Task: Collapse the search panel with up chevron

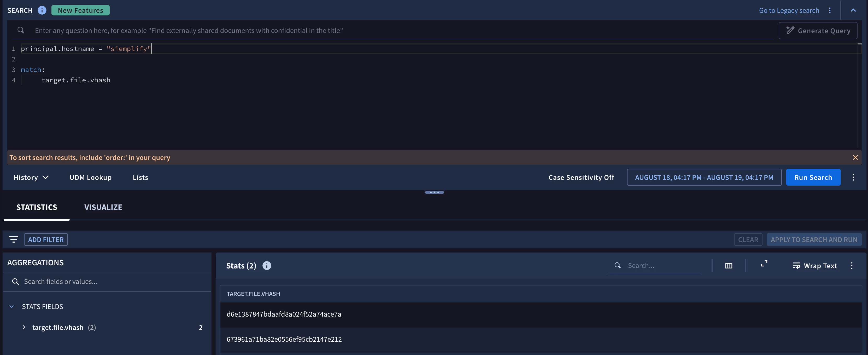Action: [853, 10]
